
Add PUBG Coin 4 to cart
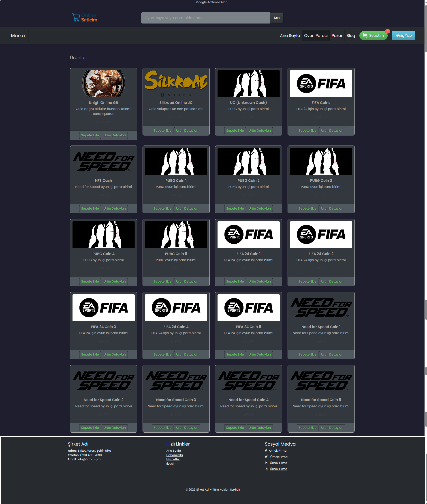click(90, 281)
